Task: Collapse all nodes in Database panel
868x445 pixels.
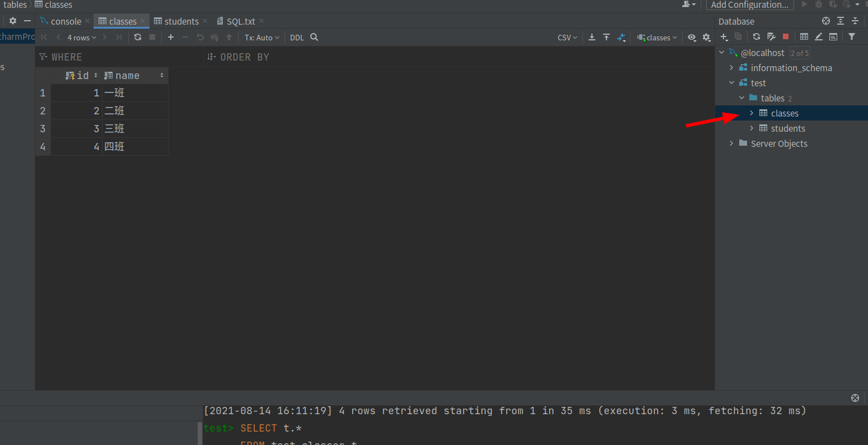Action: pos(855,21)
